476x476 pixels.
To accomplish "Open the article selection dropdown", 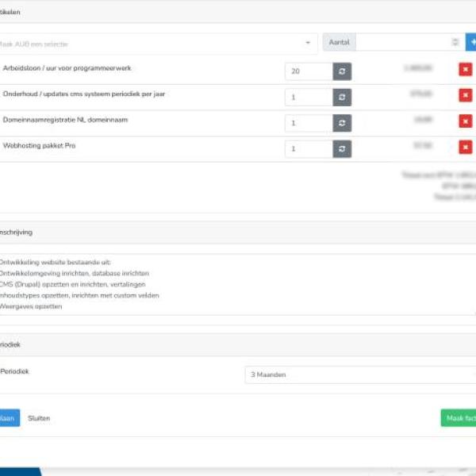I will point(157,43).
